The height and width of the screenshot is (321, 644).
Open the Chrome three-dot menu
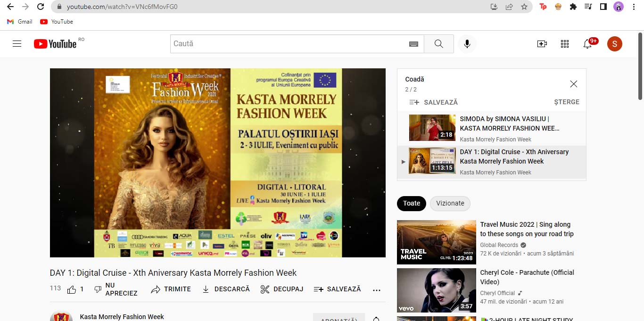(633, 7)
